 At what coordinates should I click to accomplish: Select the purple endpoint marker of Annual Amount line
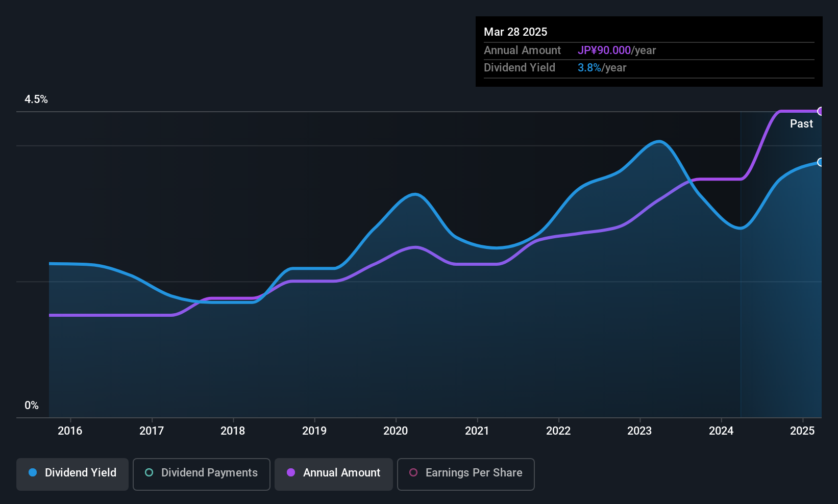coord(821,111)
